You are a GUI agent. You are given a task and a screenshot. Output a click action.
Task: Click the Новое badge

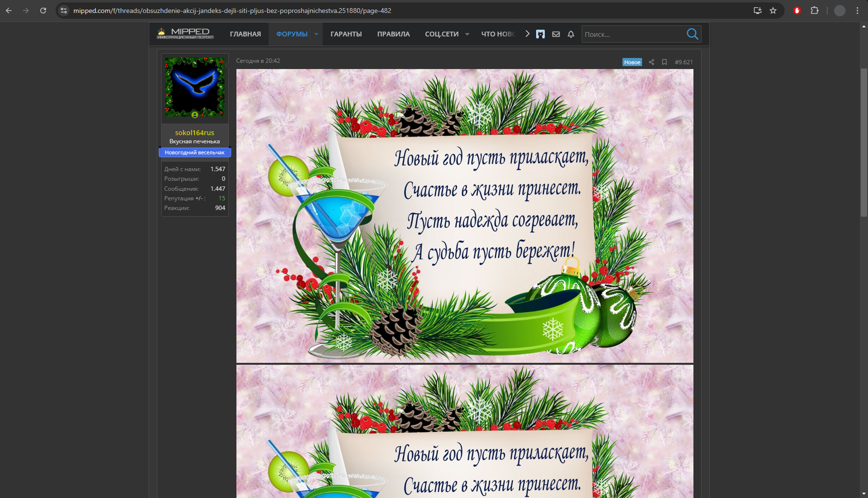(632, 62)
